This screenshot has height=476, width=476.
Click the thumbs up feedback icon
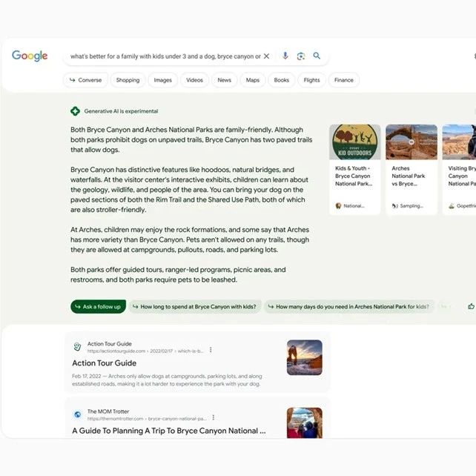coord(471,306)
